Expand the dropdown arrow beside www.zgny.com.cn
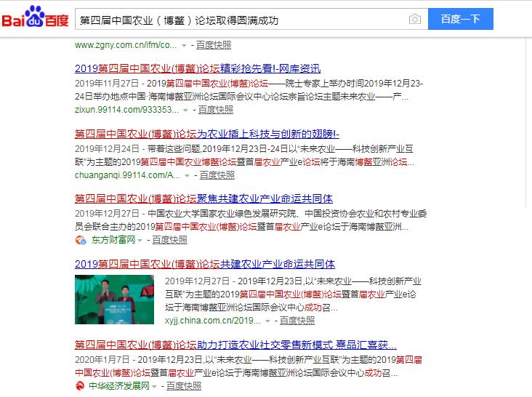 pos(185,45)
